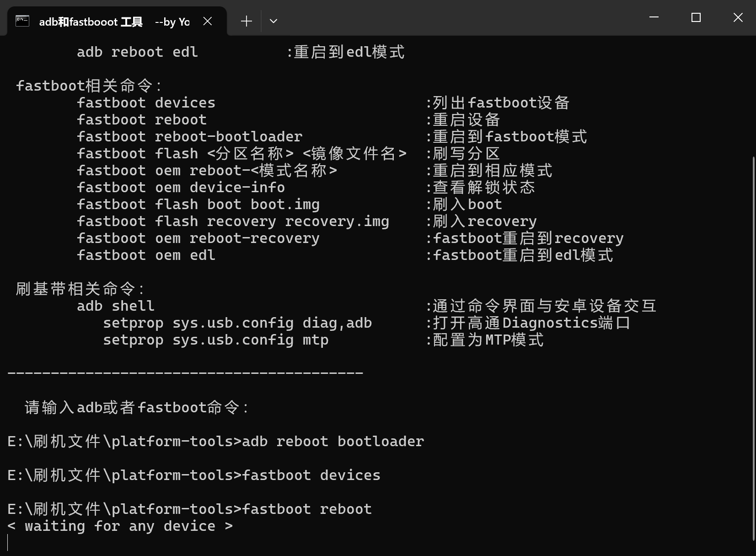Select the 'adb和fastbooot 工具' tab
The image size is (756, 556).
[91, 21]
